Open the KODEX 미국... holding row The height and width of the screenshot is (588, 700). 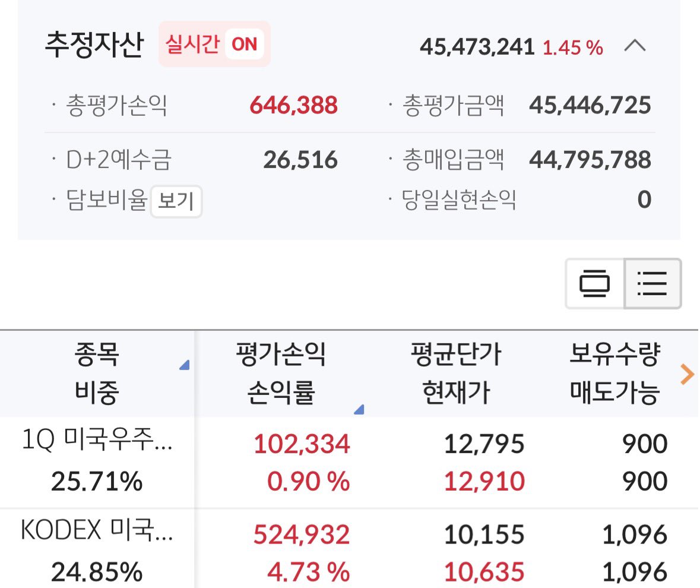pos(349,549)
